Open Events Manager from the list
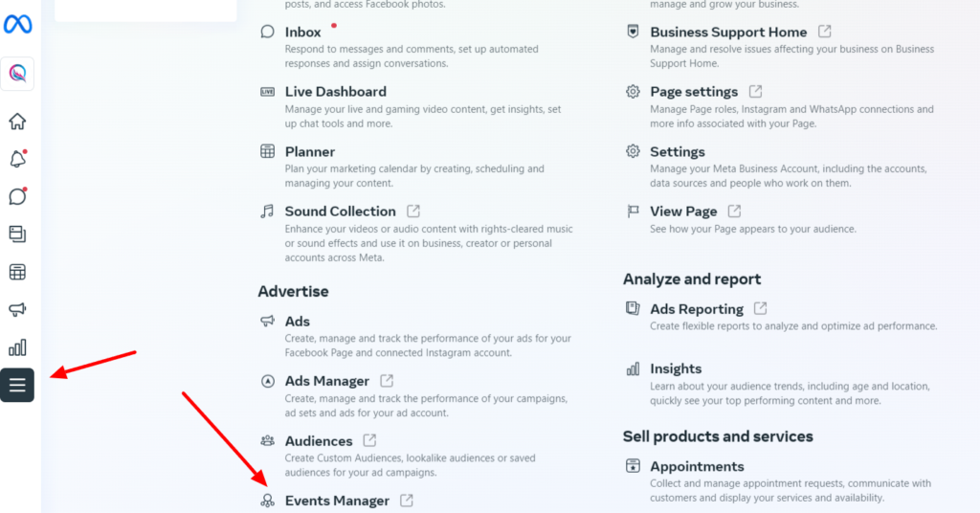The image size is (980, 513). click(x=337, y=501)
